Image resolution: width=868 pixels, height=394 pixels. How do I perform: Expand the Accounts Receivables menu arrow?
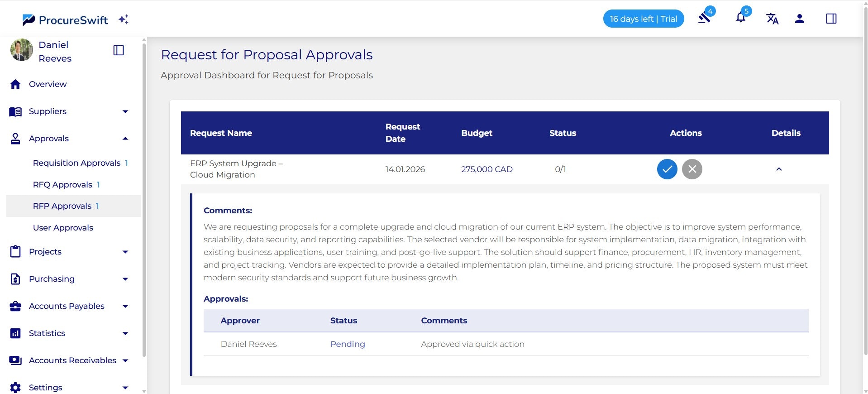click(125, 360)
